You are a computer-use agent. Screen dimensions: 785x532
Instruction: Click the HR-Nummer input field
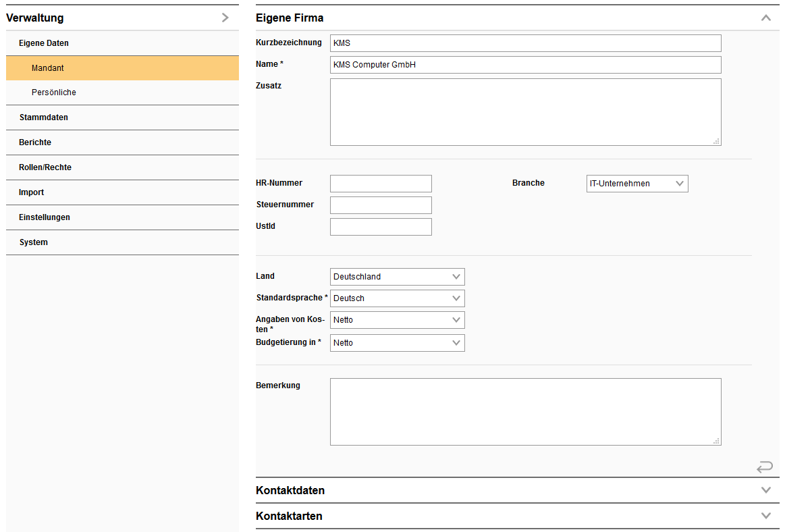coord(380,183)
